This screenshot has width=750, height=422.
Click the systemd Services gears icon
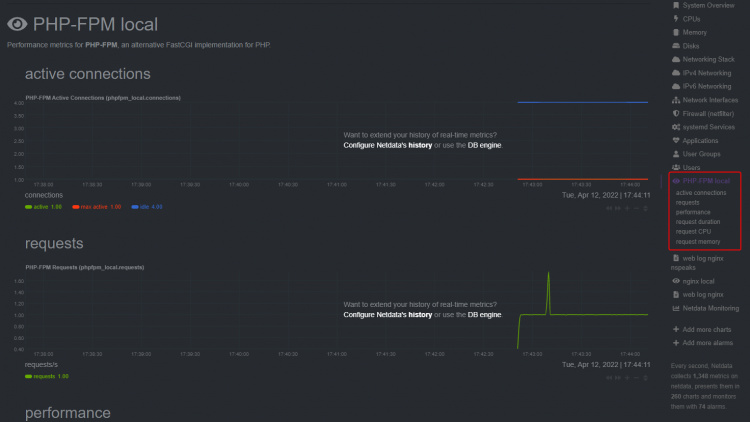pyautogui.click(x=676, y=127)
